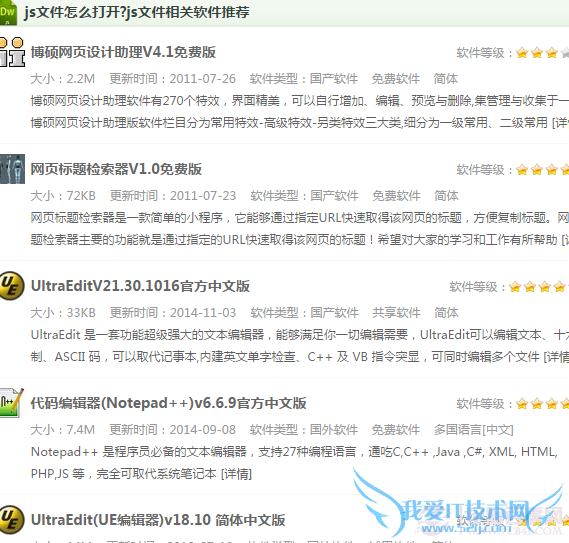Click star rating of 网页标题检索器
Viewport: 569px width, 543px height.
click(543, 170)
